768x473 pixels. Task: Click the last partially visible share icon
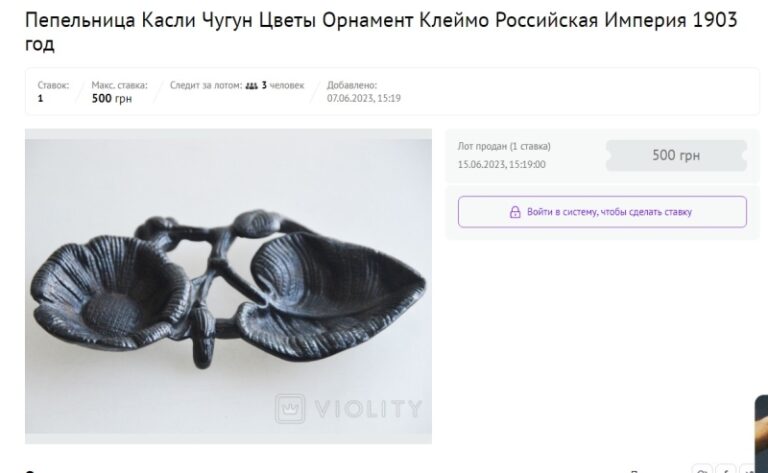pos(749,468)
